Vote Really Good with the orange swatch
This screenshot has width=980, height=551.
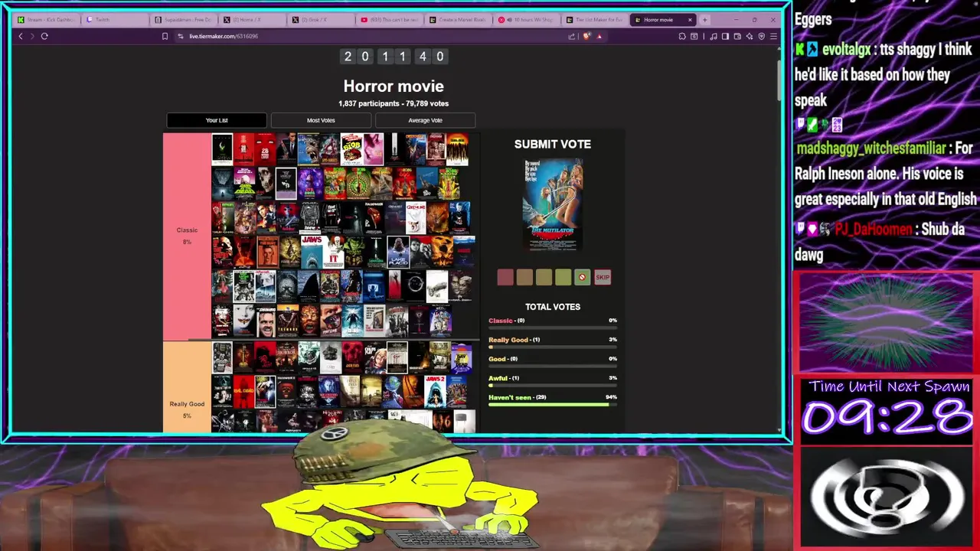[x=524, y=277]
